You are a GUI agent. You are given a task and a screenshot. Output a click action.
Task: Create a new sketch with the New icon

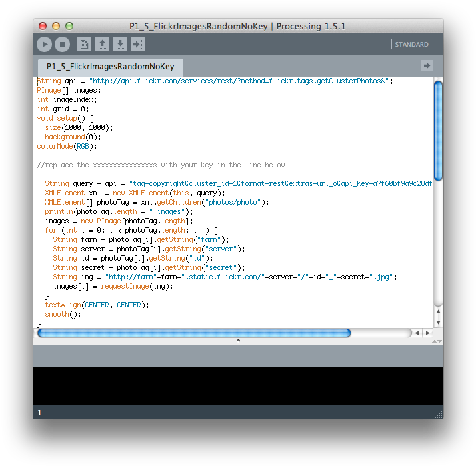(x=84, y=44)
